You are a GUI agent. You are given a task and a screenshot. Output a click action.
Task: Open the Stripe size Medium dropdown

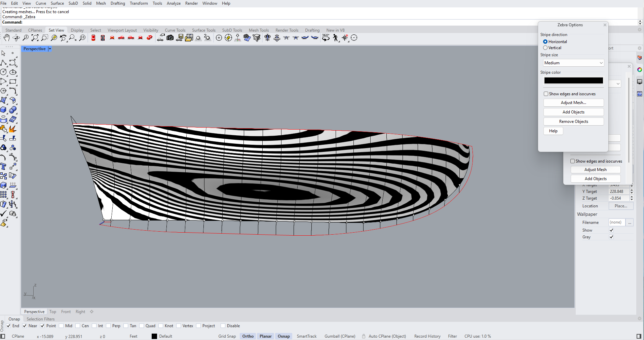[x=573, y=63]
